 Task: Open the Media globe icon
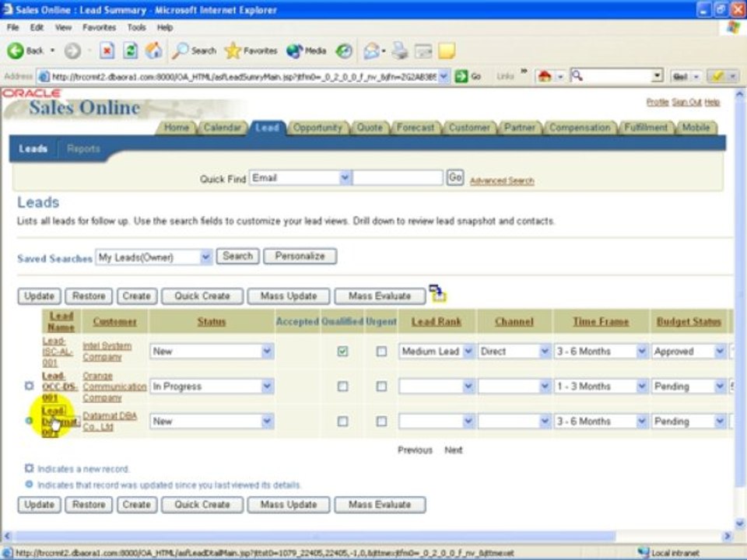coord(294,51)
